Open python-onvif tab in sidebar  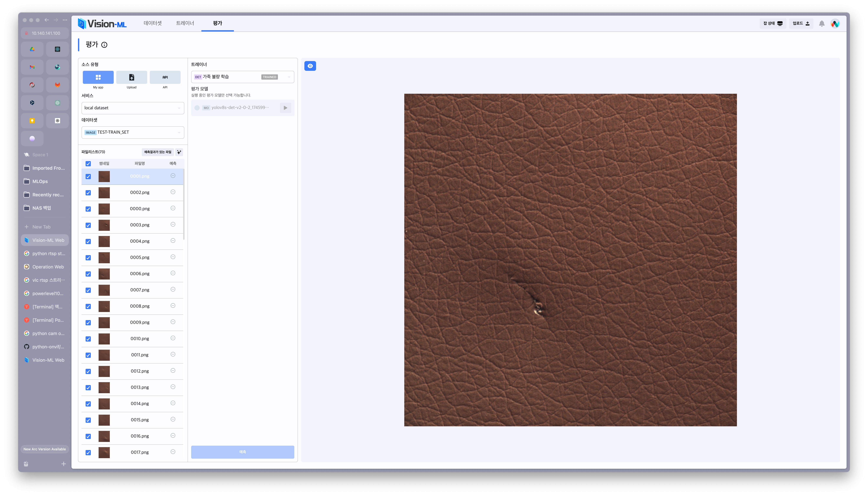coord(45,347)
